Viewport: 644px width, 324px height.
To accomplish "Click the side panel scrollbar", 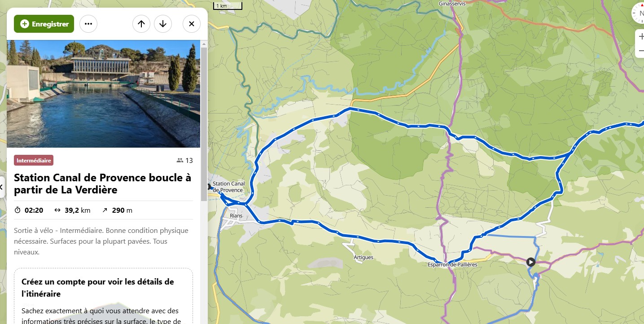I will point(204,121).
